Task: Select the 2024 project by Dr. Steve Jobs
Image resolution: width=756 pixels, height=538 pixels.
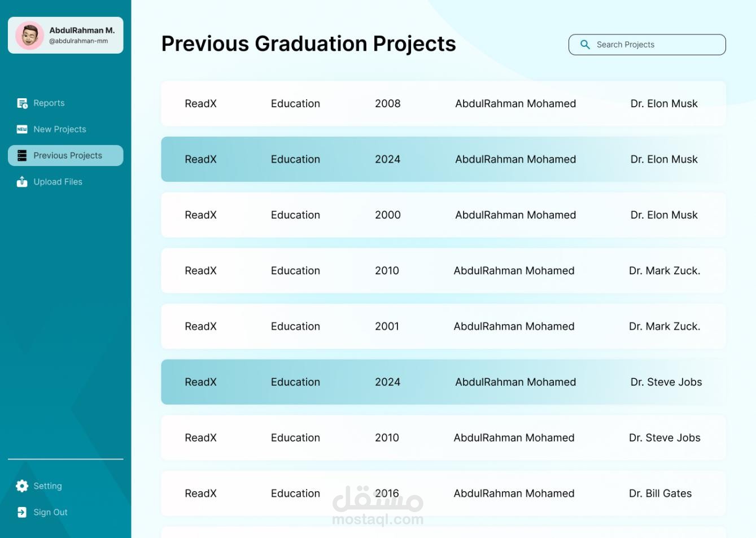Action: [x=443, y=382]
